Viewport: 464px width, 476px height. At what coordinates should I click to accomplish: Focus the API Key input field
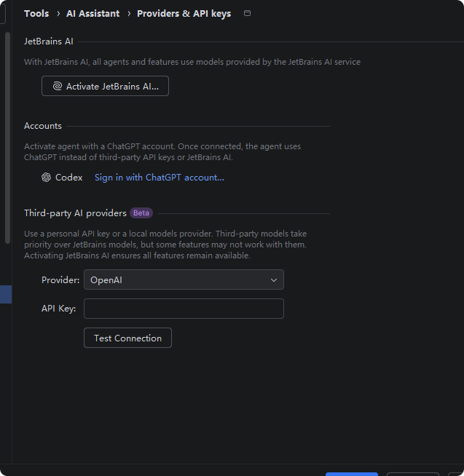click(184, 309)
